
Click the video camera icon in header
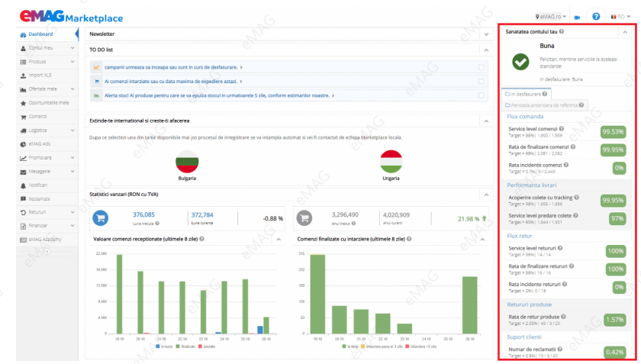577,17
